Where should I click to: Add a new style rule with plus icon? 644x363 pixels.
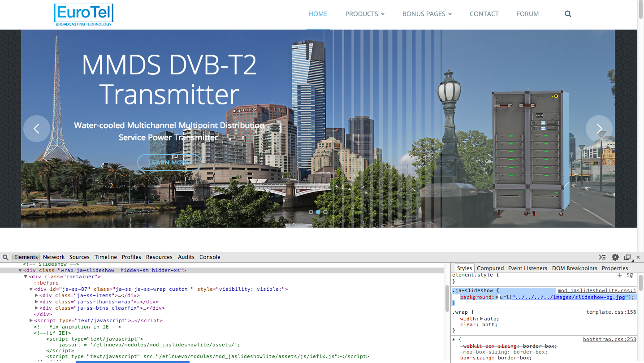point(620,275)
